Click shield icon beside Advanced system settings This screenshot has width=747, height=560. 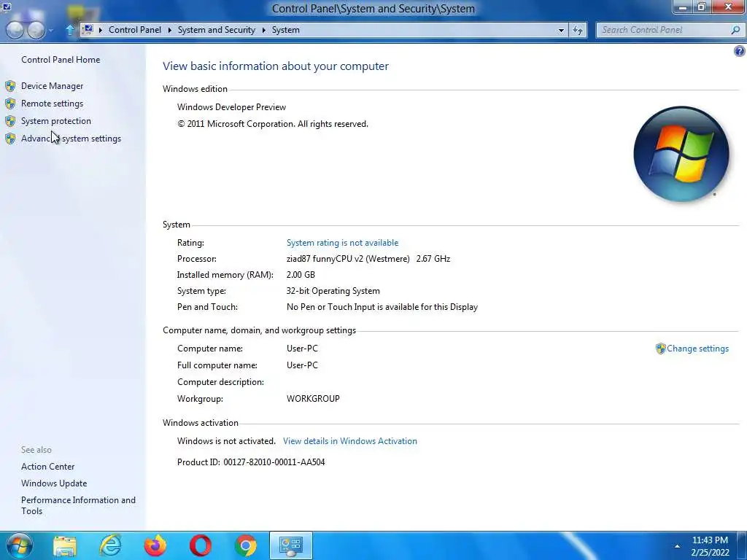click(x=10, y=139)
